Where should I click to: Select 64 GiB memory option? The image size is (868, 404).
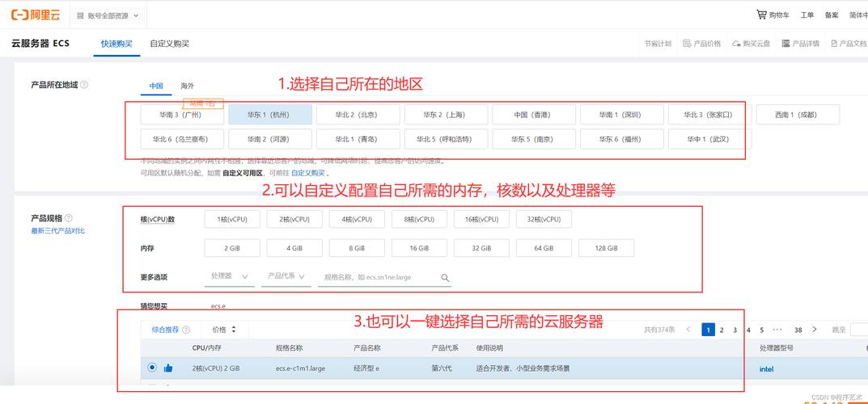pyautogui.click(x=544, y=248)
